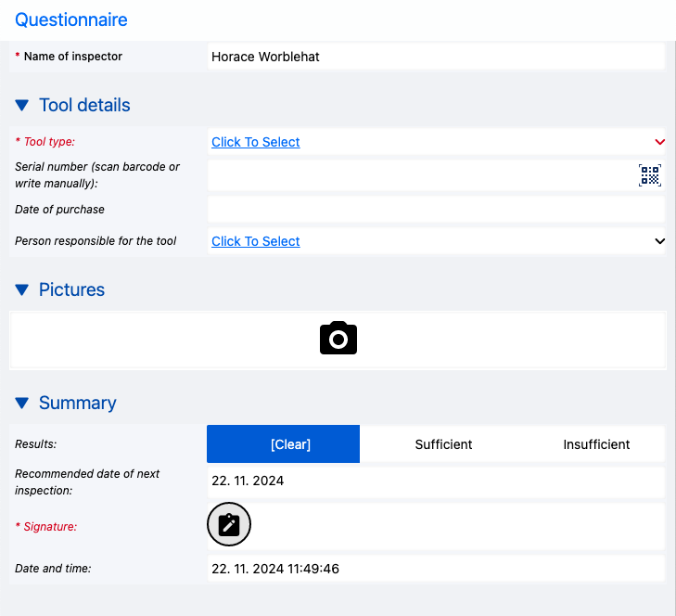
Task: Change the recommended next inspection date
Action: tap(436, 481)
